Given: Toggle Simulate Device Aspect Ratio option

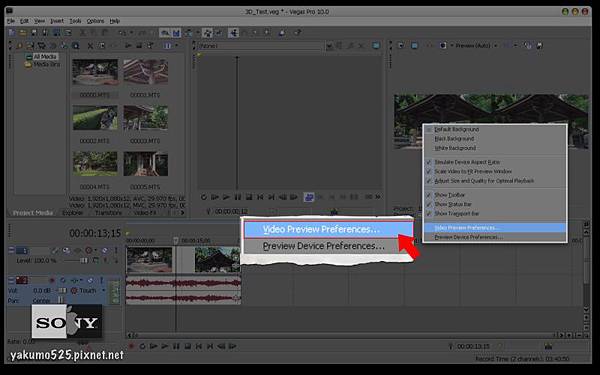Looking at the screenshot, I should click(495, 162).
